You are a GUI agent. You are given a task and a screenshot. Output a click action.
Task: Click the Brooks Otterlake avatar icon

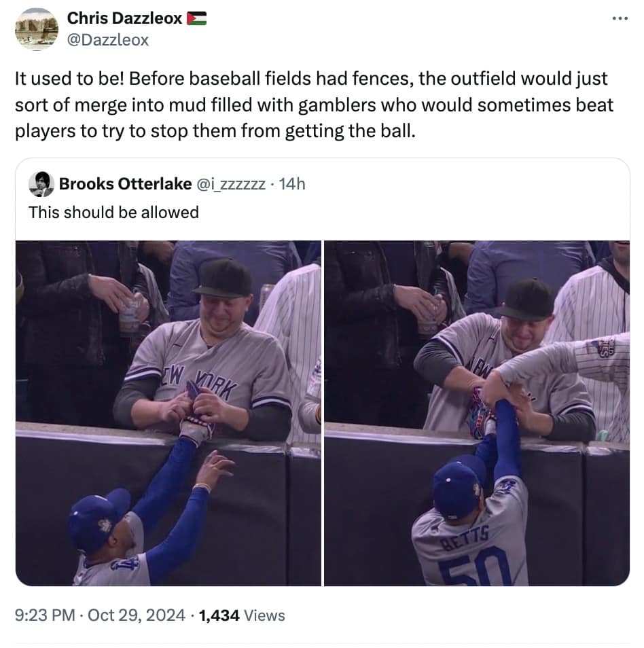tap(41, 184)
